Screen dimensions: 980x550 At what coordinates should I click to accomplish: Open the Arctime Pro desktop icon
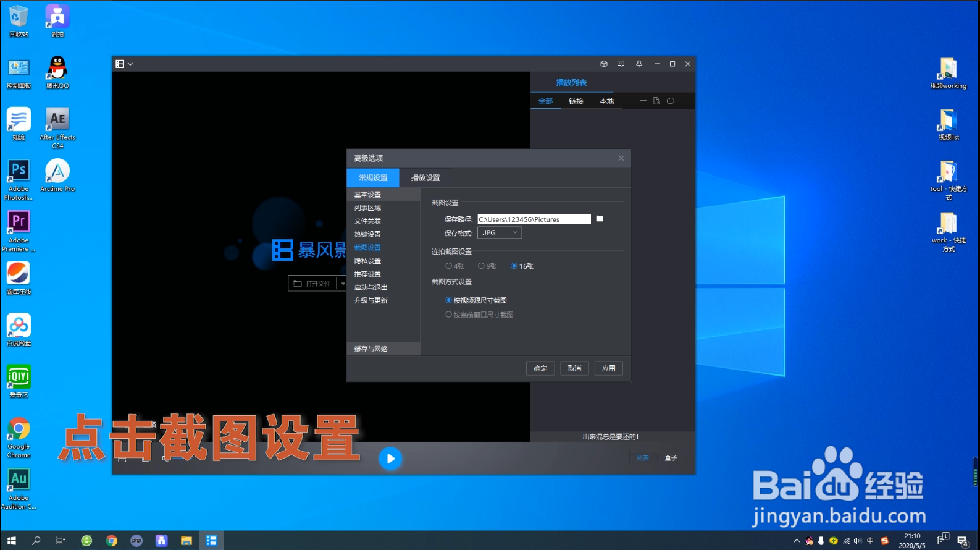pyautogui.click(x=57, y=176)
